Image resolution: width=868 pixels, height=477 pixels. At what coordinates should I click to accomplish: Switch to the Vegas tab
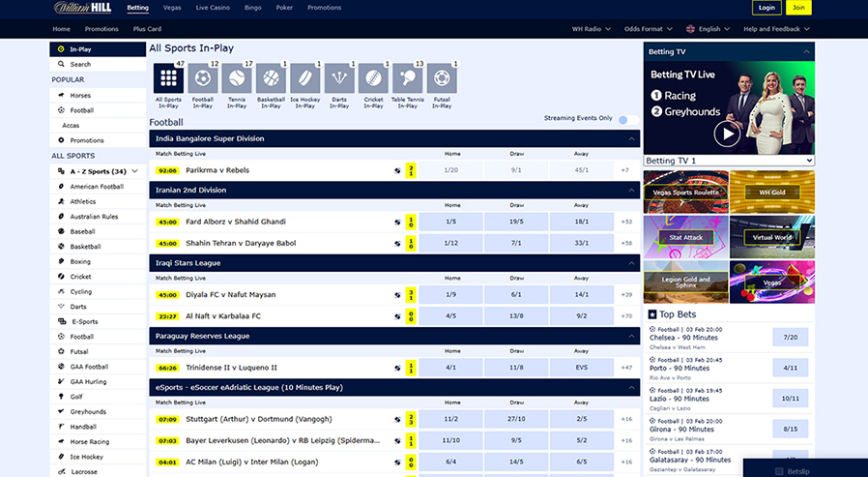[172, 8]
